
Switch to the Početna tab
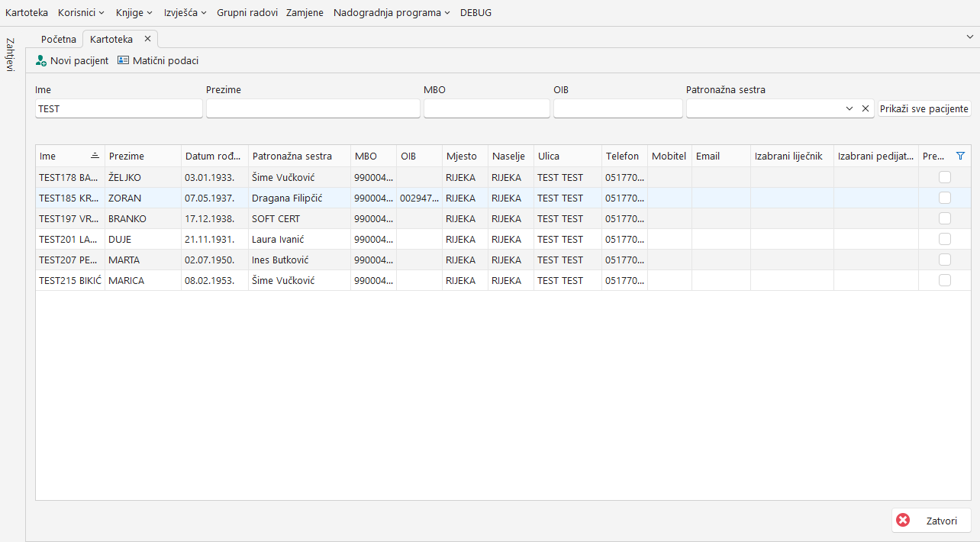coord(59,39)
